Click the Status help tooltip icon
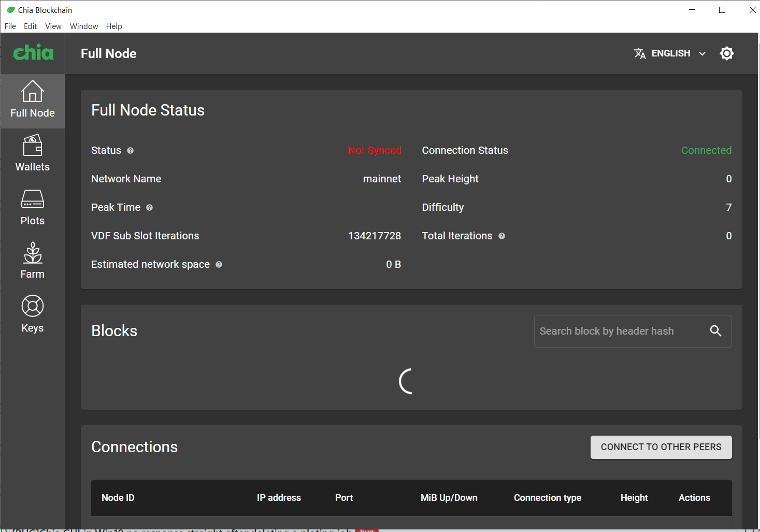The width and height of the screenshot is (760, 532). pos(130,150)
